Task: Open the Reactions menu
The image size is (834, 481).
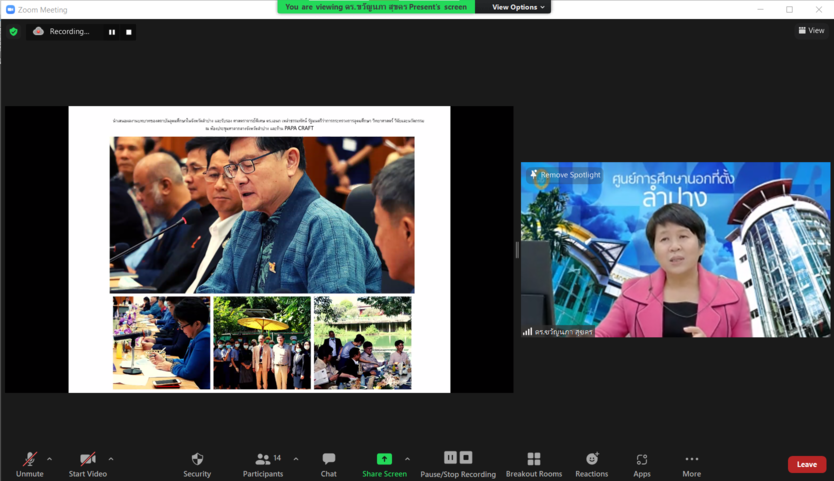Action: pos(591,460)
